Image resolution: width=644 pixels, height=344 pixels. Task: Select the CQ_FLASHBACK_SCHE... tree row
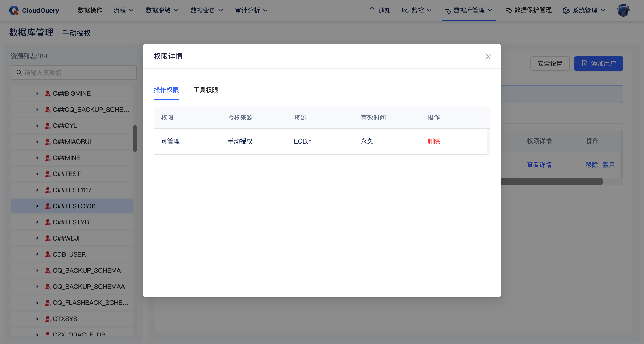72,302
